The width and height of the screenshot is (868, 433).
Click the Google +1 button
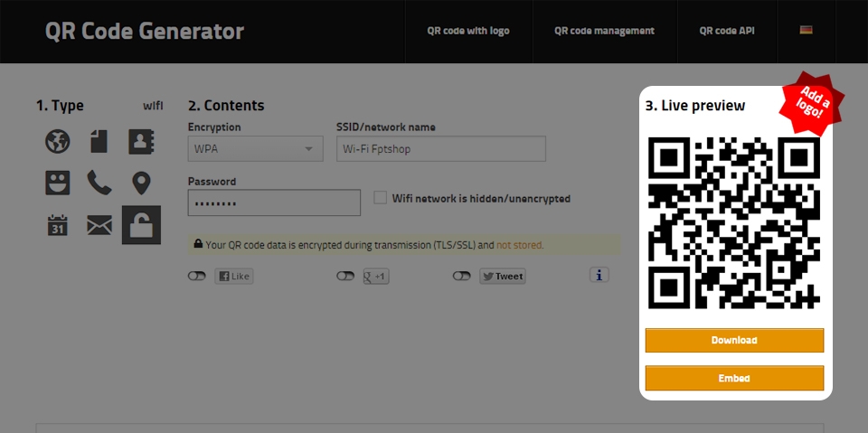tap(376, 277)
